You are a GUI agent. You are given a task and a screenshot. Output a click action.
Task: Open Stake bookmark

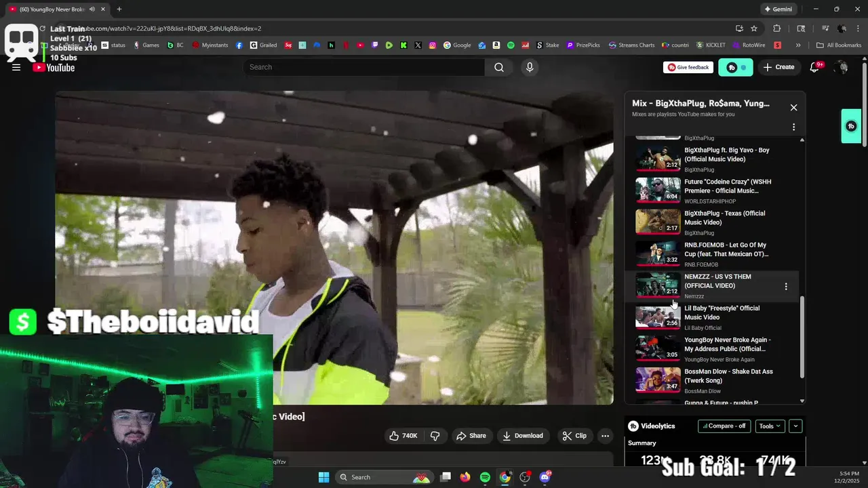pyautogui.click(x=548, y=45)
